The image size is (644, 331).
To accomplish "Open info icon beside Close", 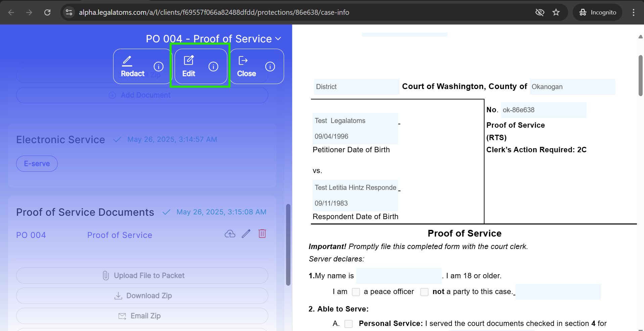I will [x=270, y=67].
